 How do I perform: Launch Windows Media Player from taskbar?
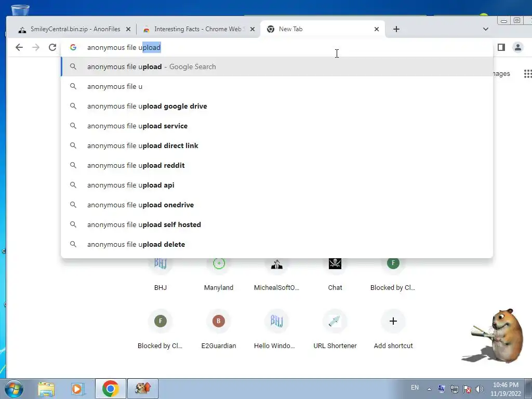pos(77,389)
